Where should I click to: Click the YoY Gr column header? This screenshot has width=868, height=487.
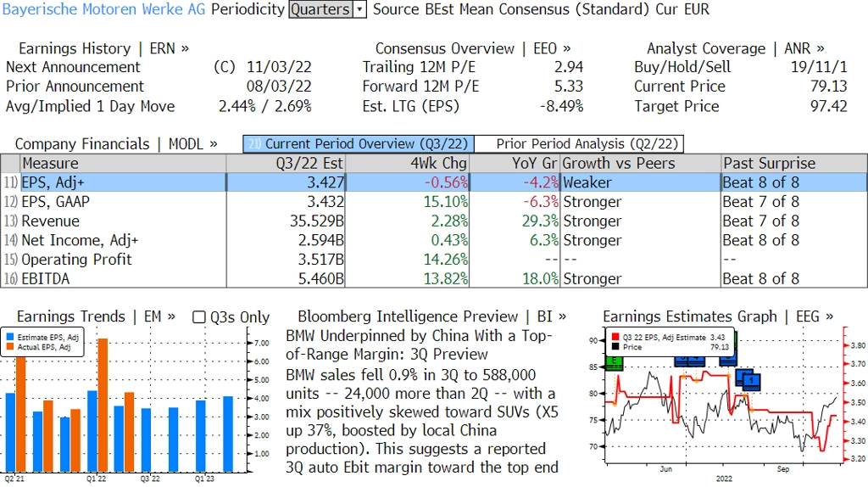[x=515, y=164]
